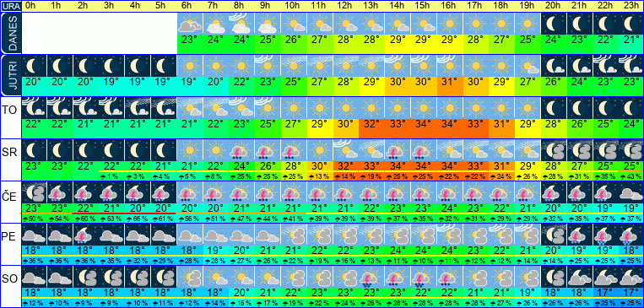Select the PE 22h night thunderstorm icon
Screen dimensions: 644x308
(606, 235)
